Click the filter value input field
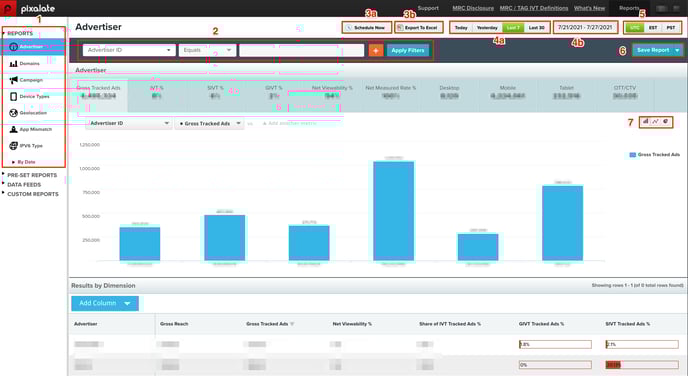 (x=301, y=50)
